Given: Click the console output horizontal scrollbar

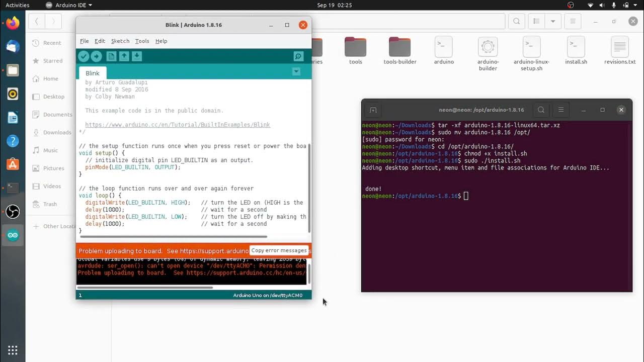Looking at the screenshot, I should coord(145,288).
